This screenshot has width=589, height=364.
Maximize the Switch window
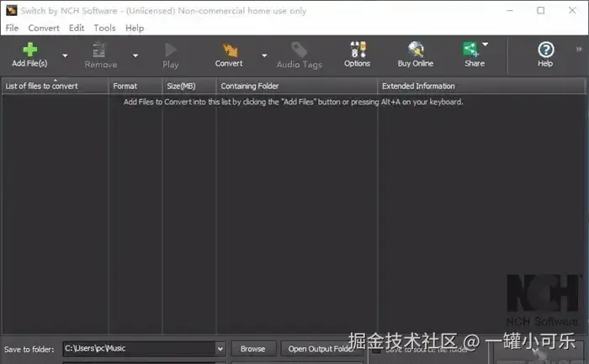click(541, 10)
